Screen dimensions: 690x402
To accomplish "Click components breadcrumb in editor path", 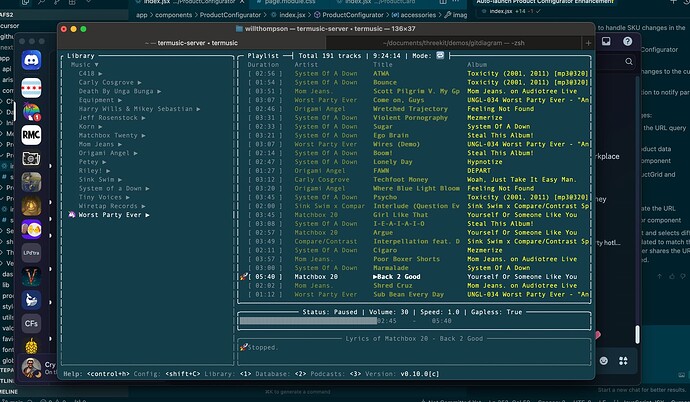I will pyautogui.click(x=173, y=15).
